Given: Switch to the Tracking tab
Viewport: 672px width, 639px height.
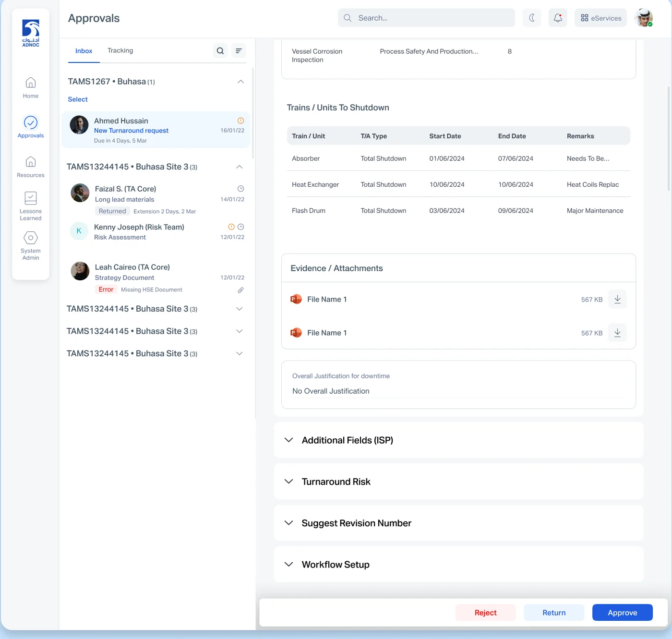Looking at the screenshot, I should [120, 51].
